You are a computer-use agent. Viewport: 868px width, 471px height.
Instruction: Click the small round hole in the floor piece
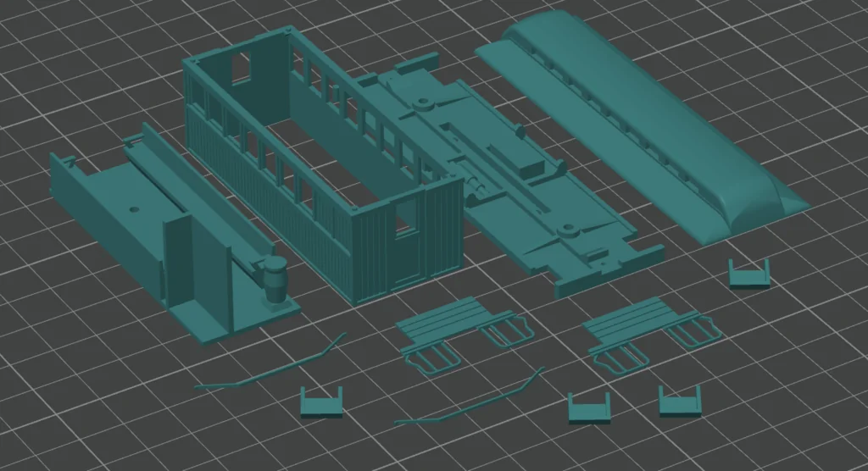tap(132, 207)
